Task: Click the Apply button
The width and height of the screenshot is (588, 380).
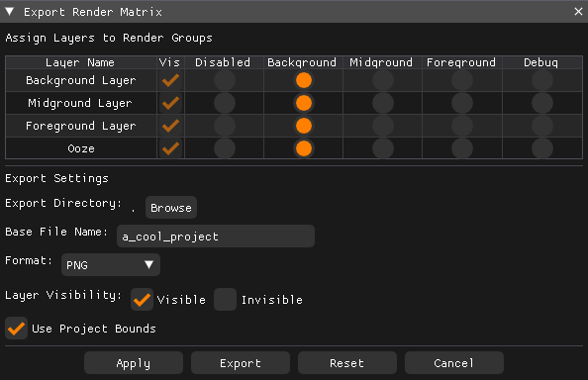Action: [134, 363]
